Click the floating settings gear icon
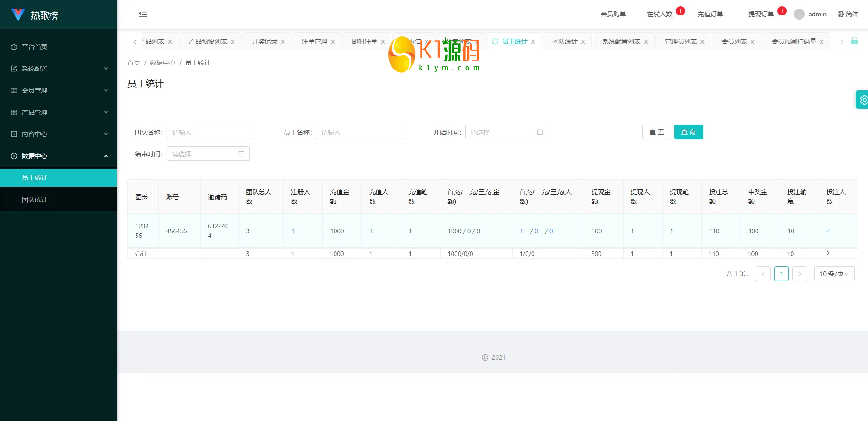This screenshot has height=421, width=868. pyautogui.click(x=863, y=100)
